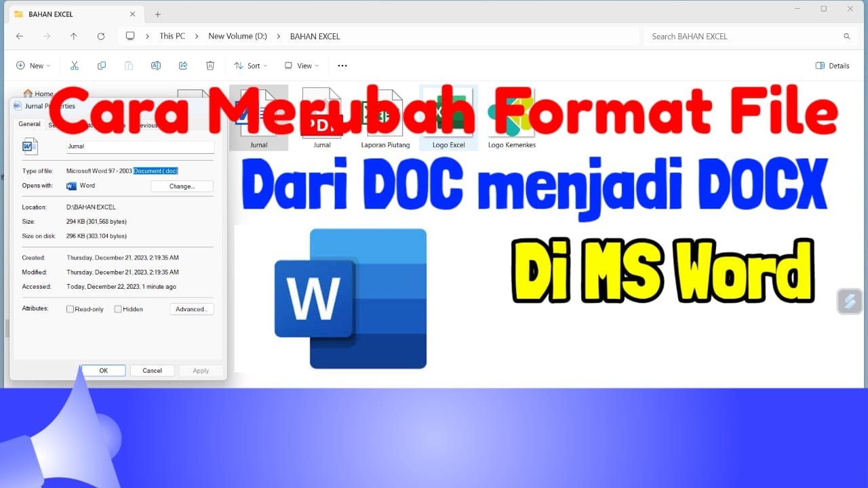Cancel the Jurnal Properties dialog

tap(152, 371)
